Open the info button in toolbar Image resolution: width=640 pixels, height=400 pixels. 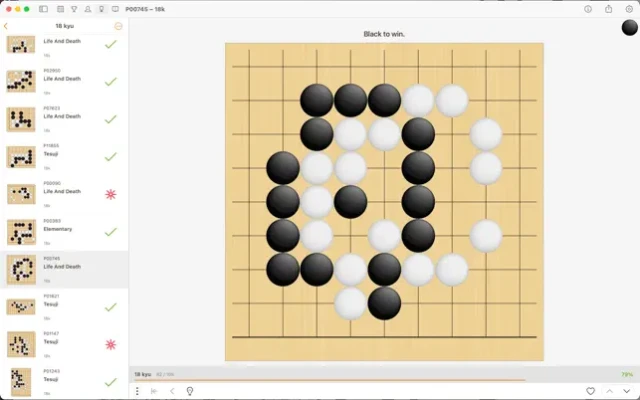pyautogui.click(x=587, y=8)
